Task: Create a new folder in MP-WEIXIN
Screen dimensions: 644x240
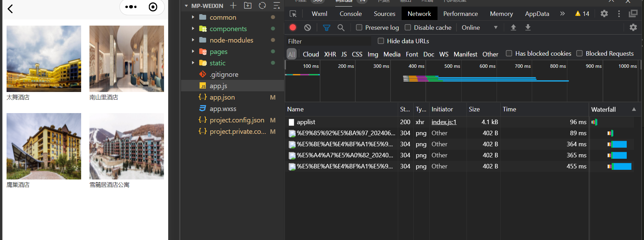Action: click(x=248, y=6)
